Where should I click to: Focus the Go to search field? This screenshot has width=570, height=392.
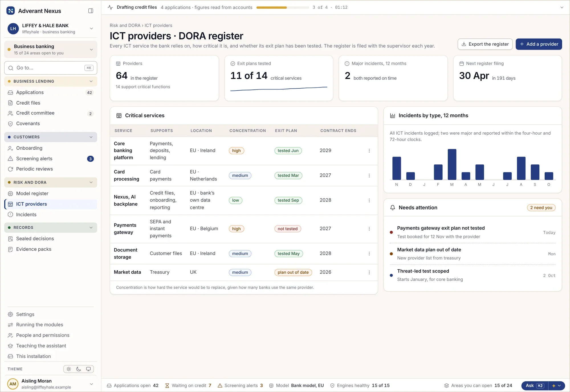[51, 68]
